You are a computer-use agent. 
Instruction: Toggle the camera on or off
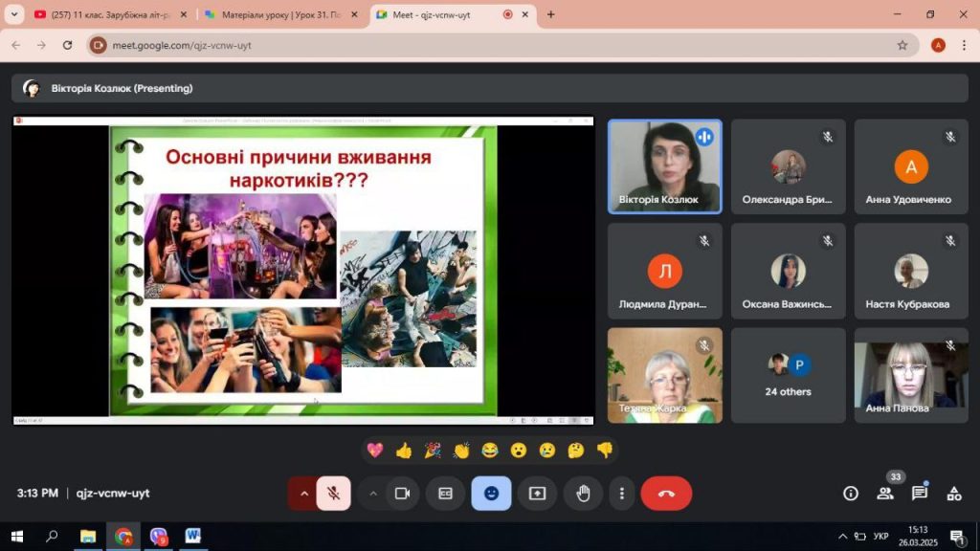pos(402,494)
